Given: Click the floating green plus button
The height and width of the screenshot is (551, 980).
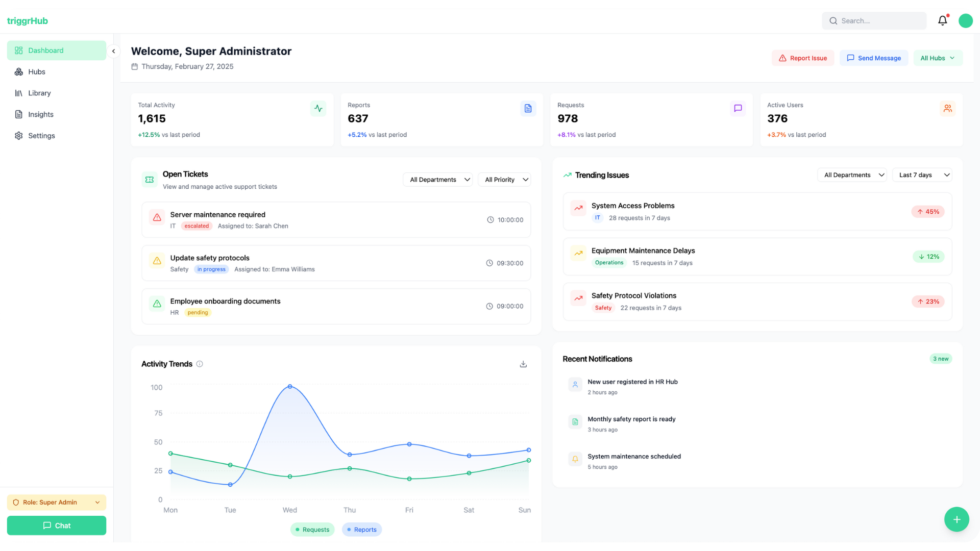Looking at the screenshot, I should click(x=957, y=519).
